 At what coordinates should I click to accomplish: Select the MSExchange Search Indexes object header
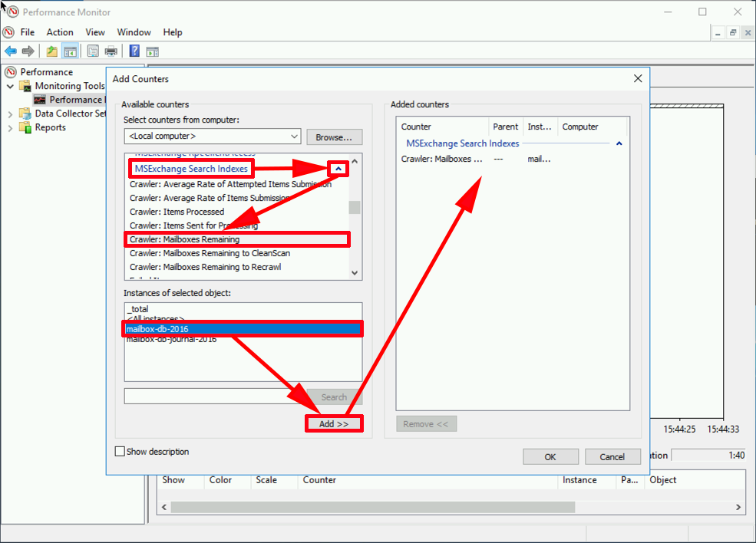[x=191, y=169]
